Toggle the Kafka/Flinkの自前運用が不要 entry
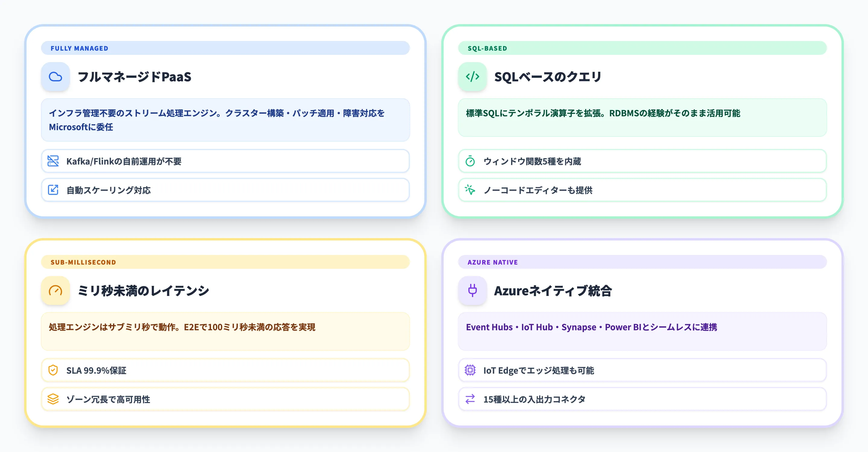Viewport: 868px width, 452px height. tap(225, 161)
